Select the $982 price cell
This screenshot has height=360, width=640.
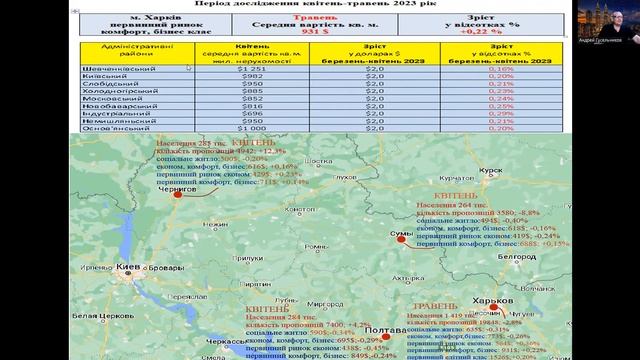[252, 76]
